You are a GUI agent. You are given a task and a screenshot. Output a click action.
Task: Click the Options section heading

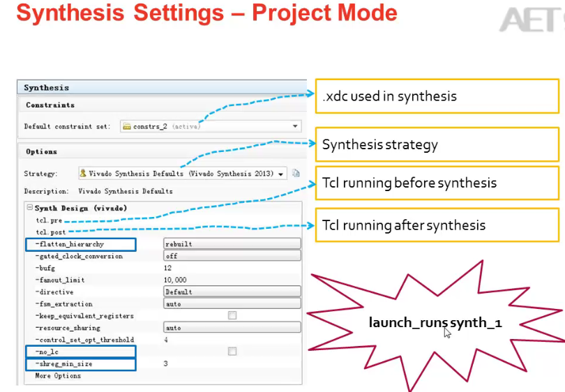tap(41, 151)
